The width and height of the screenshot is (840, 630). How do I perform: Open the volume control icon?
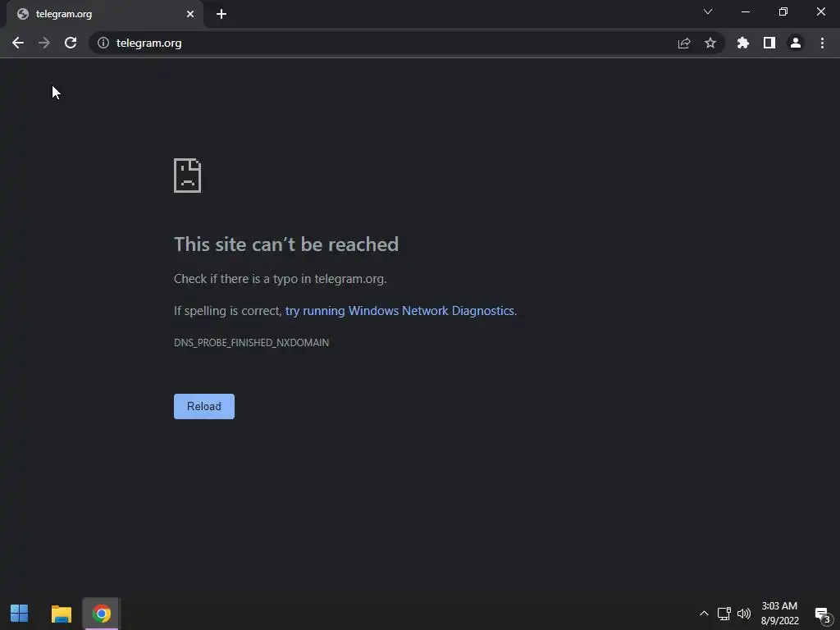(743, 614)
